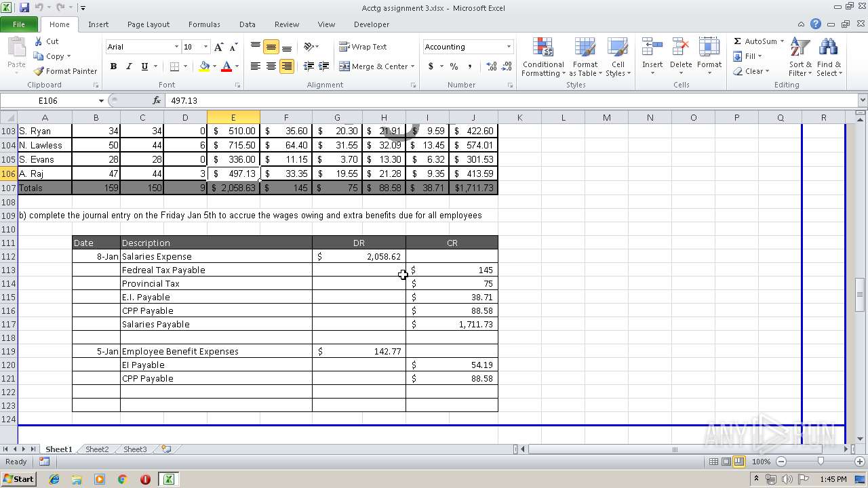Decrease the cell indent
The width and height of the screenshot is (868, 488).
[x=309, y=66]
